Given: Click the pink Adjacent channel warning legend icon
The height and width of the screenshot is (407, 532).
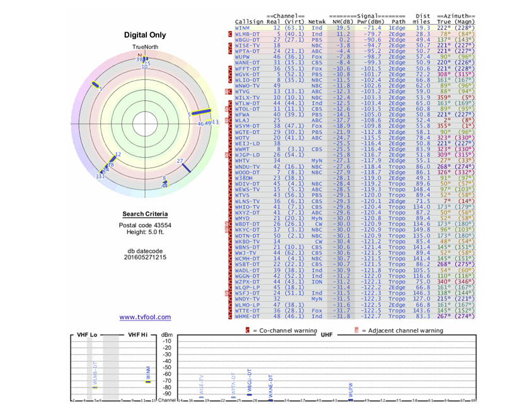Looking at the screenshot, I should point(356,330).
